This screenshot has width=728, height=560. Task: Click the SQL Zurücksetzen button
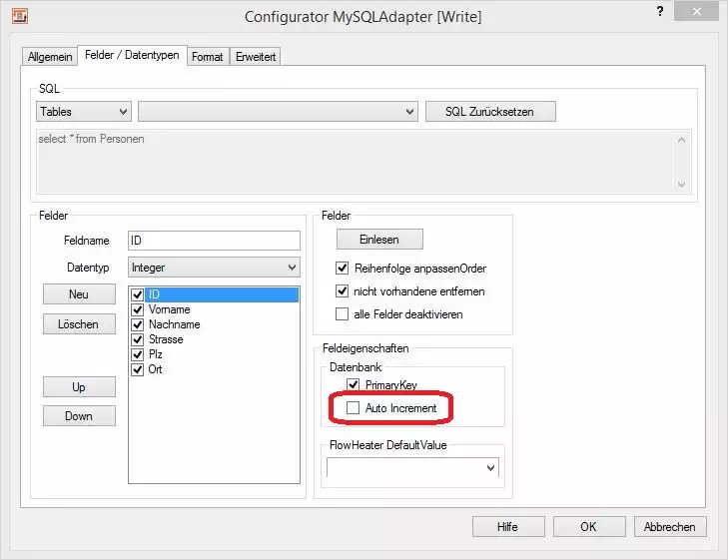click(x=489, y=112)
